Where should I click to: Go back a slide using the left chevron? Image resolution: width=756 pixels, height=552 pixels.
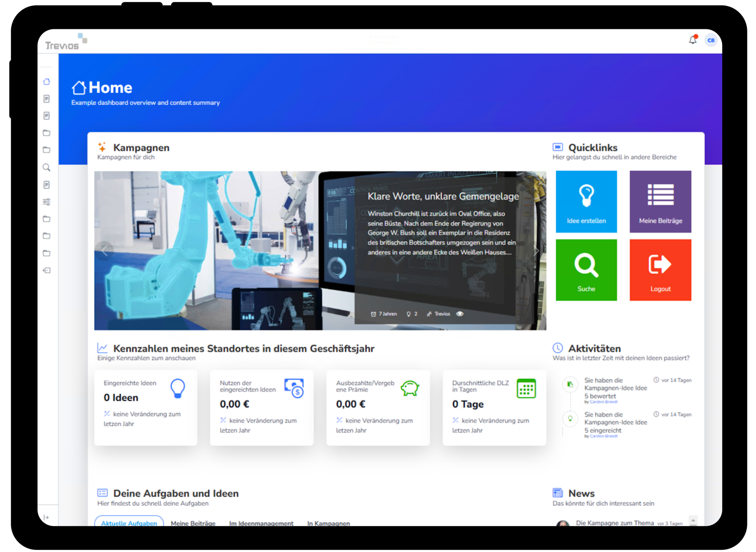(x=105, y=251)
